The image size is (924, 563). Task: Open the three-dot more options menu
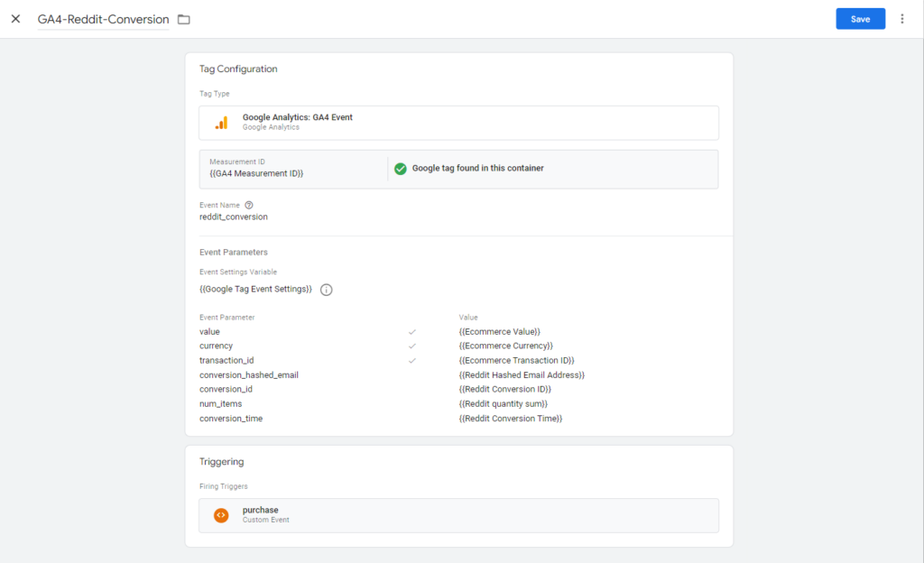pos(901,19)
